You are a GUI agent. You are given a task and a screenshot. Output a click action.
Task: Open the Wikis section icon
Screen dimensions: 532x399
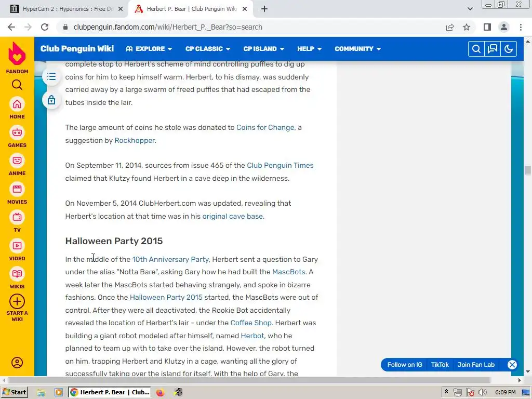point(17,274)
